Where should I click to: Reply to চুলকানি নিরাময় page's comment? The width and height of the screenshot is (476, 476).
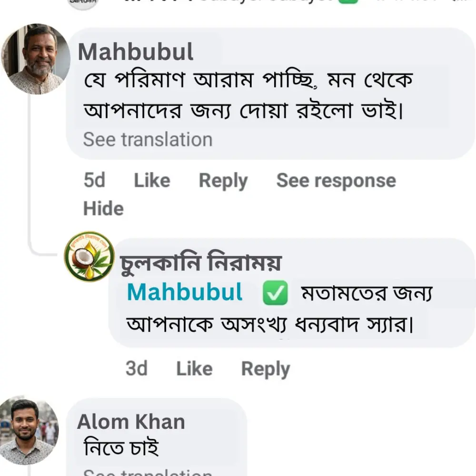pos(265,368)
